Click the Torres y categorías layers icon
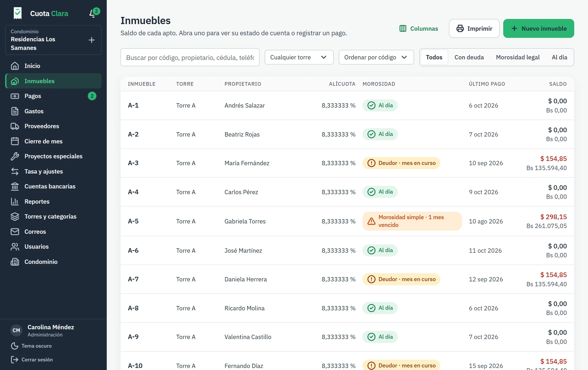The height and width of the screenshot is (370, 588). (x=15, y=217)
